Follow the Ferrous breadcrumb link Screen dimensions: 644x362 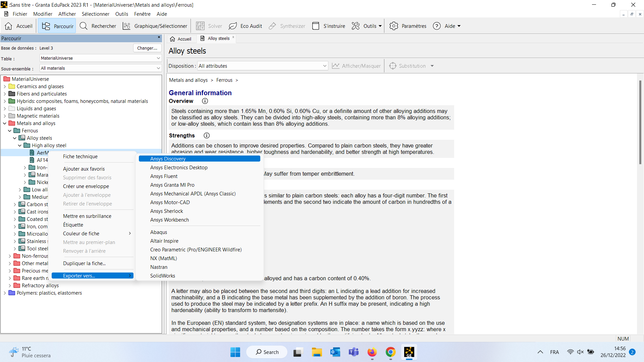pyautogui.click(x=224, y=80)
